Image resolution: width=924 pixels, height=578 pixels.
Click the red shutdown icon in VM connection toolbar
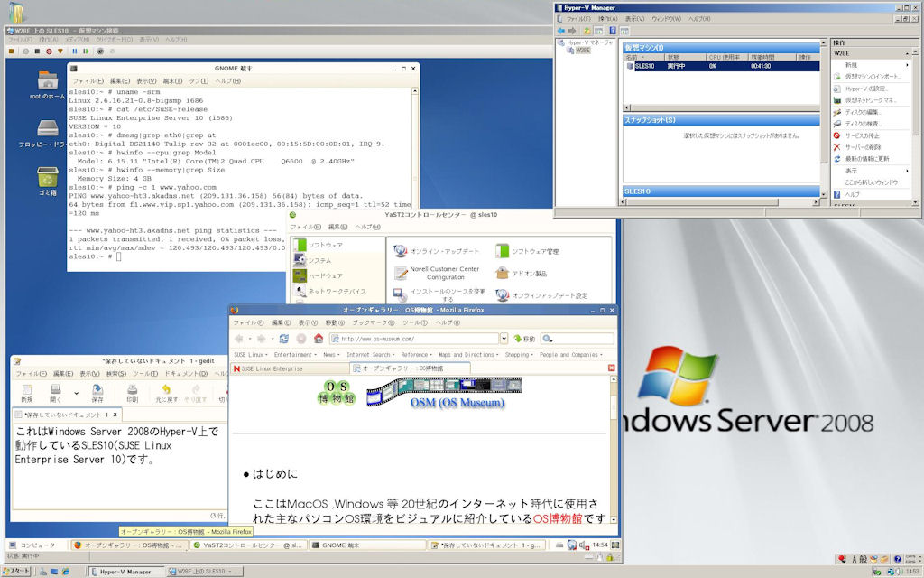tap(49, 51)
